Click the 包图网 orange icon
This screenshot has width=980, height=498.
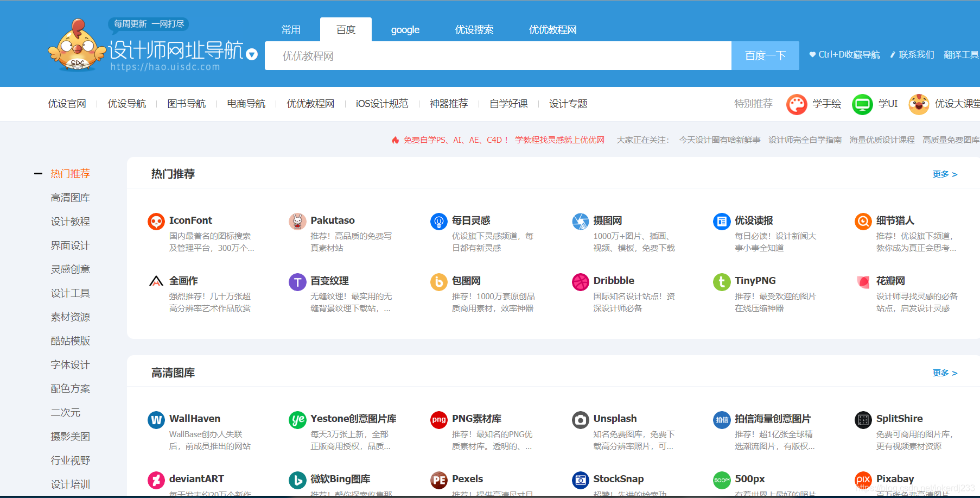click(439, 282)
